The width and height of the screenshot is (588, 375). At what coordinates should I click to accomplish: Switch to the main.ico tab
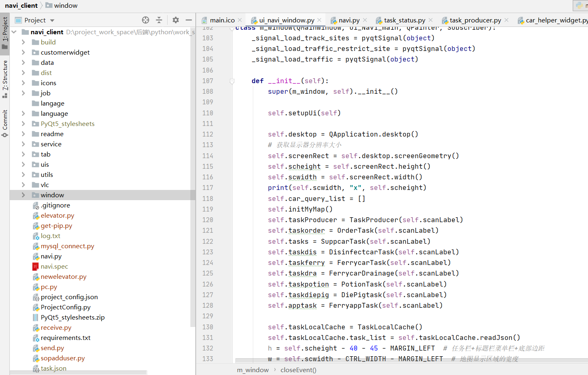tap(222, 20)
